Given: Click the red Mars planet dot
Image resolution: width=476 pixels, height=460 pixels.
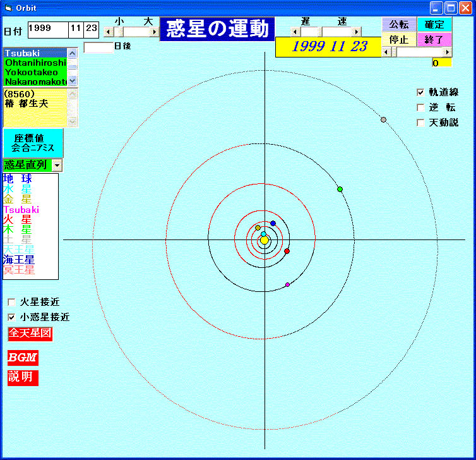Looking at the screenshot, I should coord(287,251).
